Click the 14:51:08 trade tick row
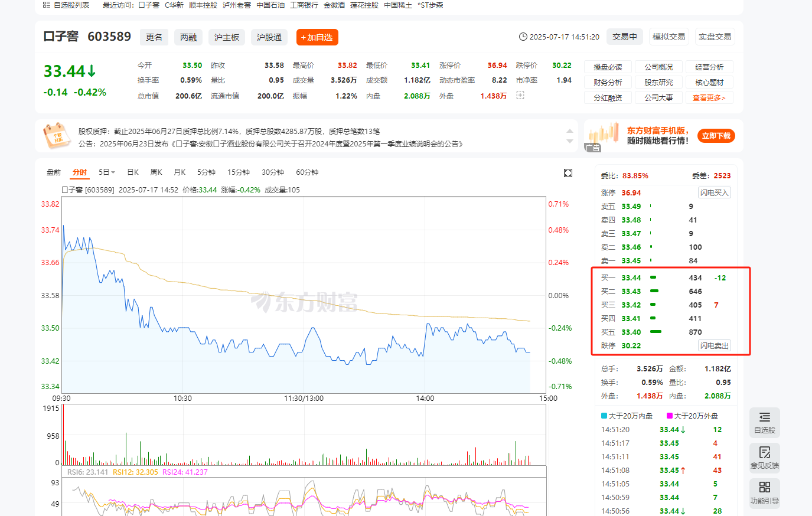Screen dimensions: 812x516 (666, 470)
